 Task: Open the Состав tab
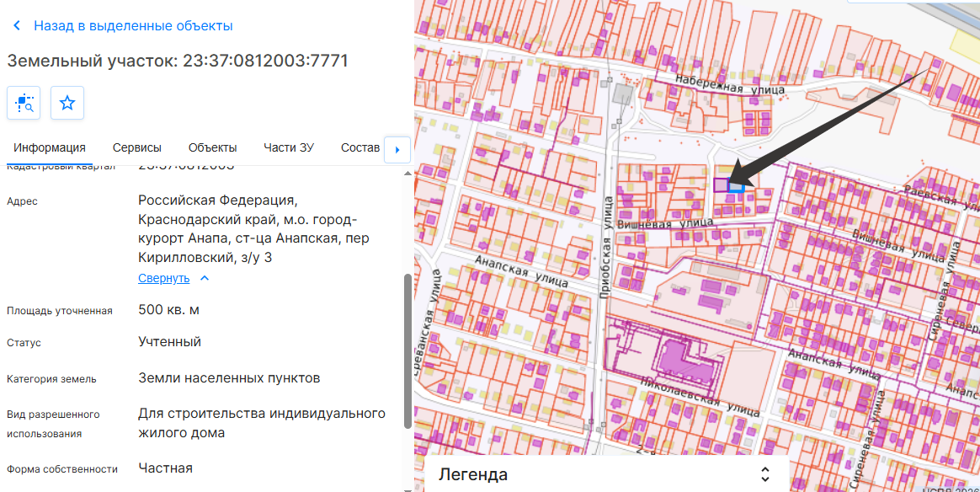[360, 147]
